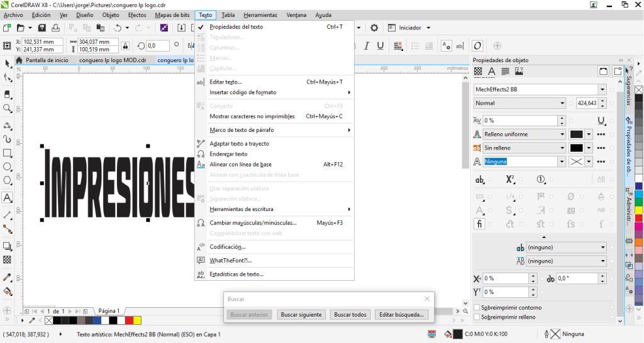Toggle Italic text formatting
644x343 pixels.
tap(367, 46)
